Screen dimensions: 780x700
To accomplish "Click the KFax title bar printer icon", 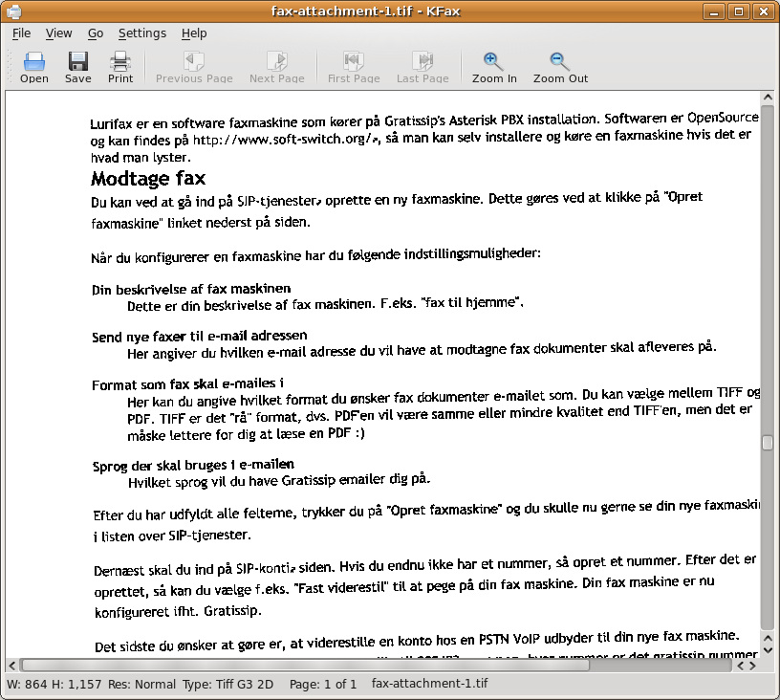I will [x=14, y=11].
